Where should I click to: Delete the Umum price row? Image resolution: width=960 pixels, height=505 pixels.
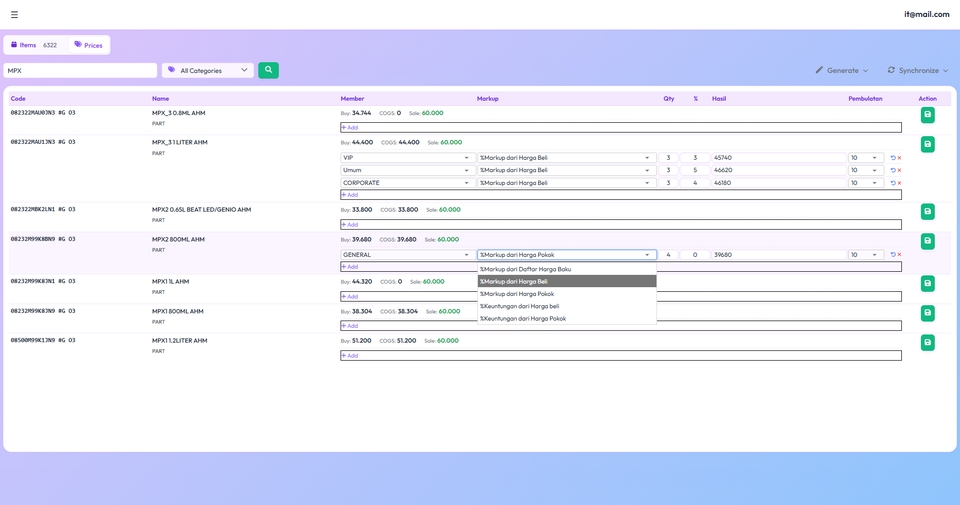(899, 170)
